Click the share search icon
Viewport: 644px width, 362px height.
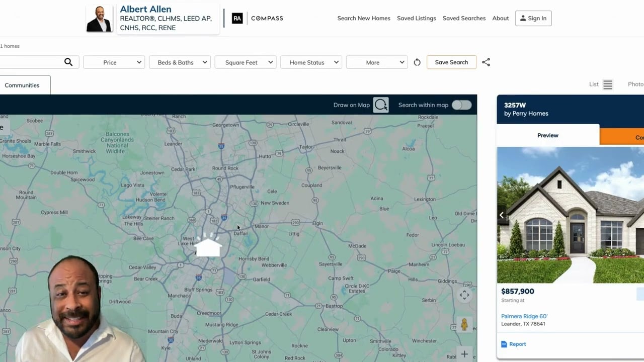click(x=486, y=62)
